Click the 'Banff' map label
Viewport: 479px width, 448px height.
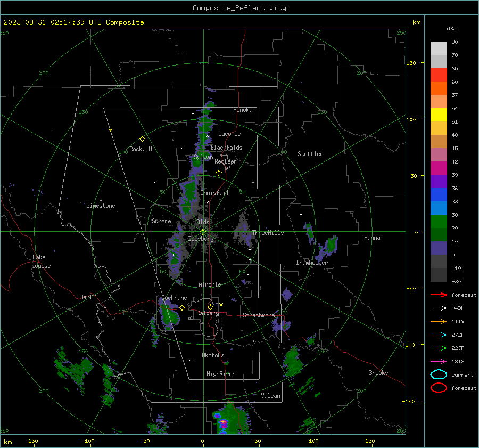coord(88,297)
